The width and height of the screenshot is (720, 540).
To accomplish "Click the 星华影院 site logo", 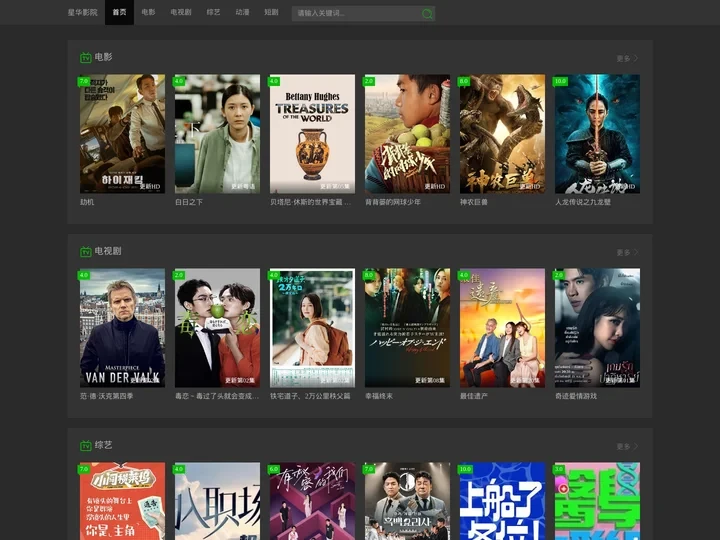I will click(x=83, y=12).
